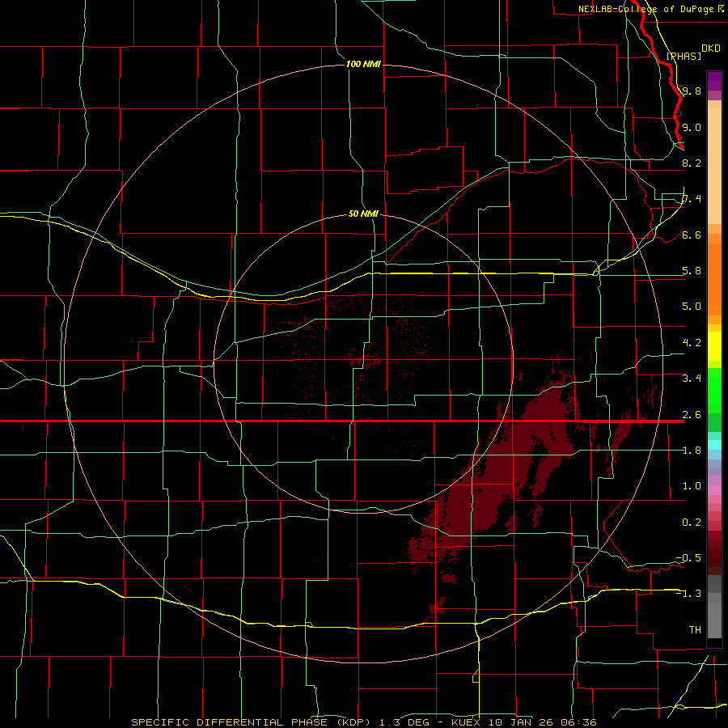Pick the bright green color scale segment
The height and width of the screenshot is (728, 728).
coord(714,392)
